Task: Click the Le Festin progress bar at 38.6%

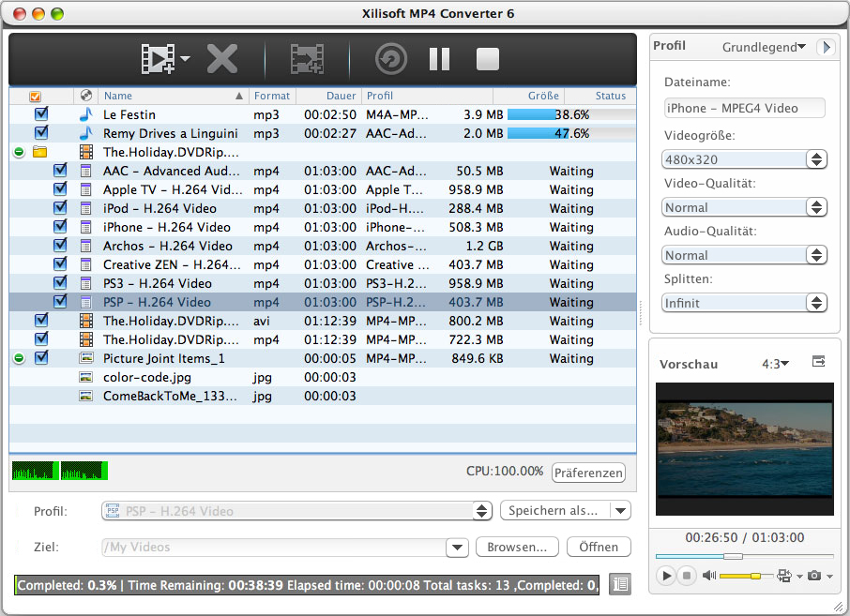Action: tap(571, 114)
